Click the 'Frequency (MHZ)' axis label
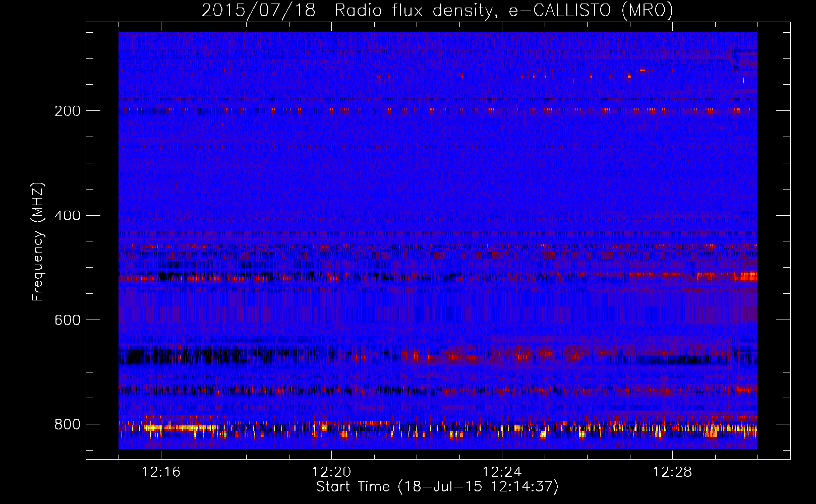This screenshot has height=504, width=816. [x=38, y=242]
